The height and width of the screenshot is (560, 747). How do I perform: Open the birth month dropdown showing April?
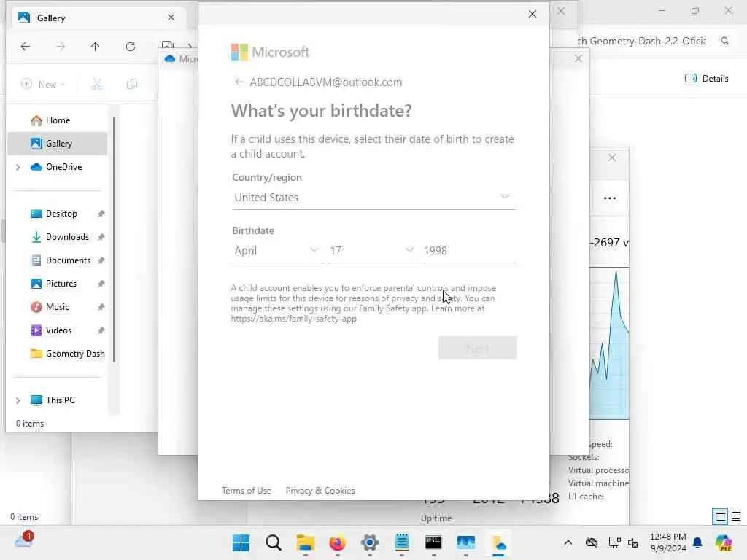tap(276, 251)
